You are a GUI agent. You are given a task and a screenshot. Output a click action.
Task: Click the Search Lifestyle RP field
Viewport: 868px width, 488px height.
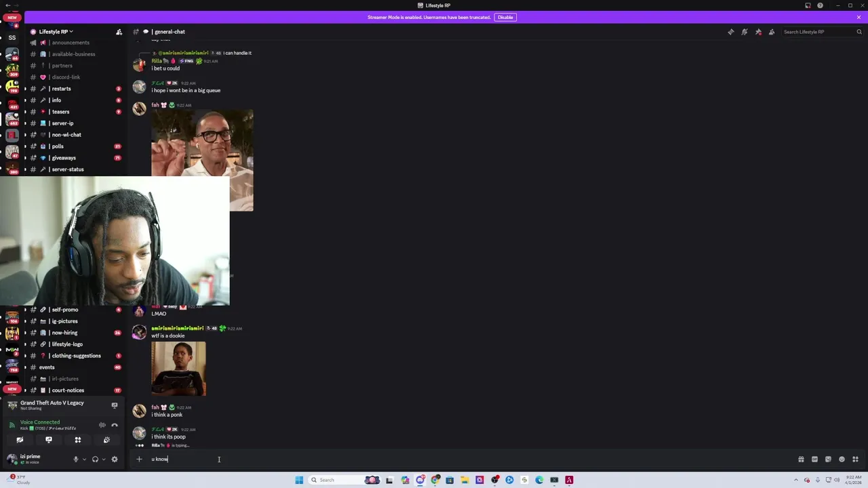pos(822,32)
